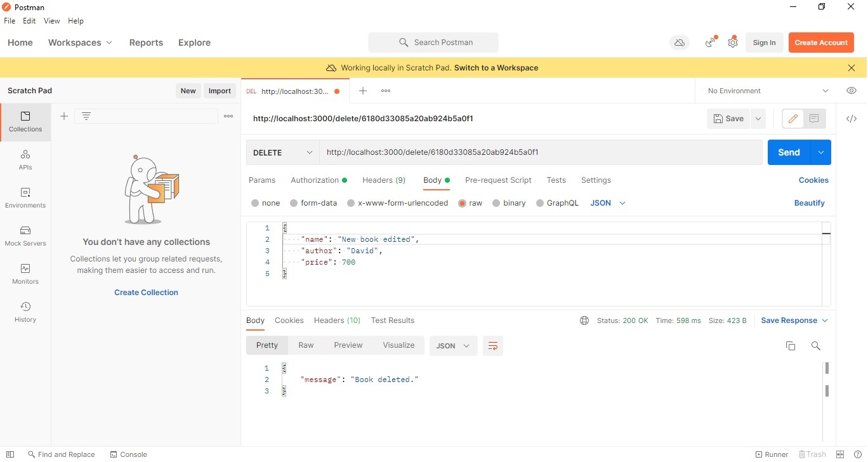
Task: Switch to edit mode pencil icon
Action: 793,119
